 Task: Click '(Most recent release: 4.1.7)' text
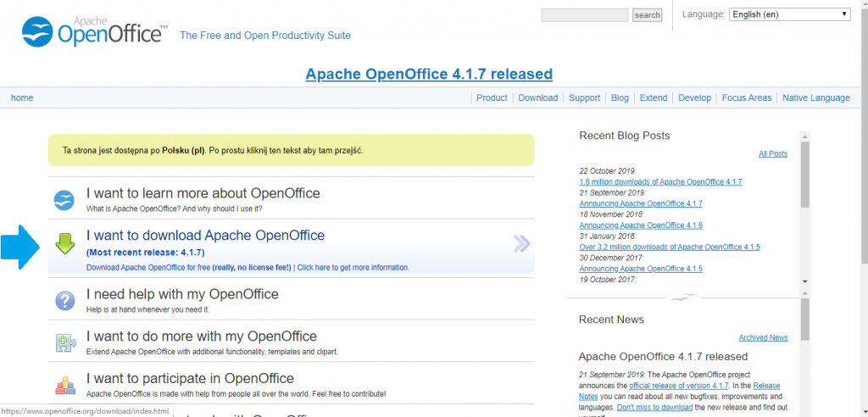(146, 253)
